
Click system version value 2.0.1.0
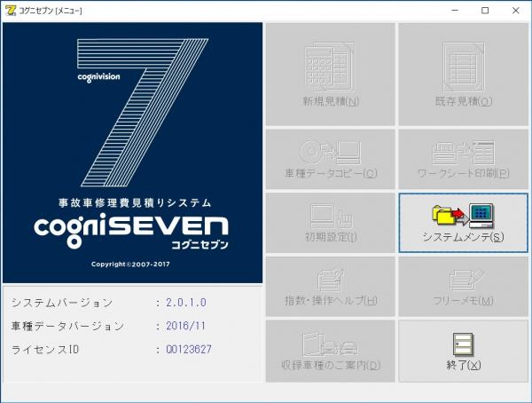186,303
